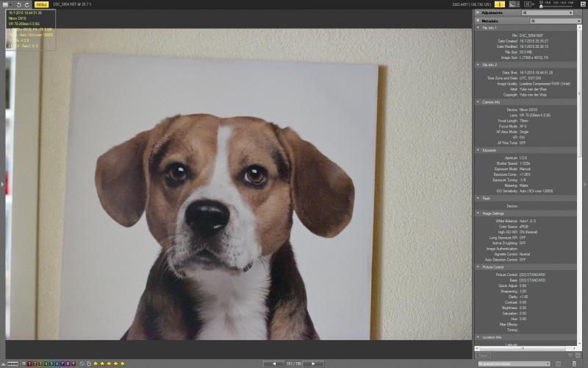Collapse the Exposure section

(x=478, y=150)
